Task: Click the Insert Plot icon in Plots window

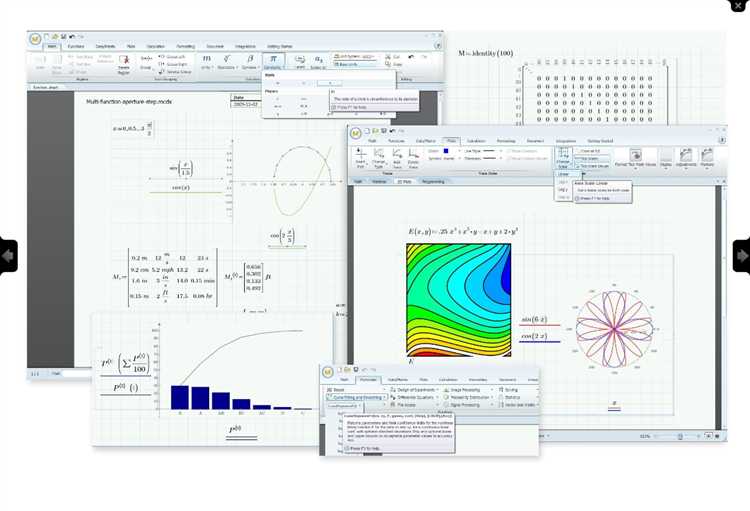Action: coord(361,158)
